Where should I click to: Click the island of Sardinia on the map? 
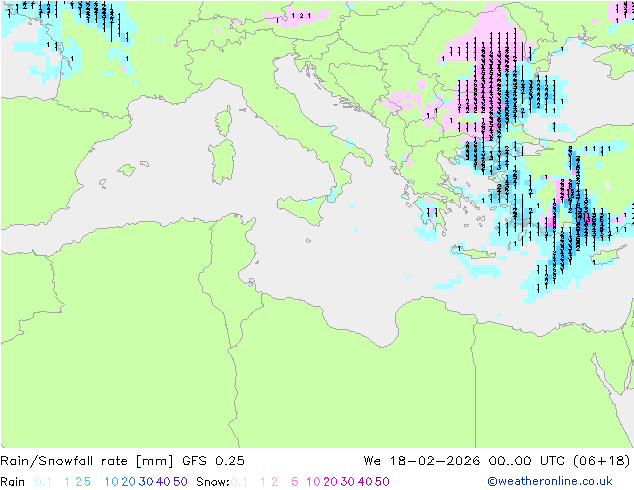[222, 162]
